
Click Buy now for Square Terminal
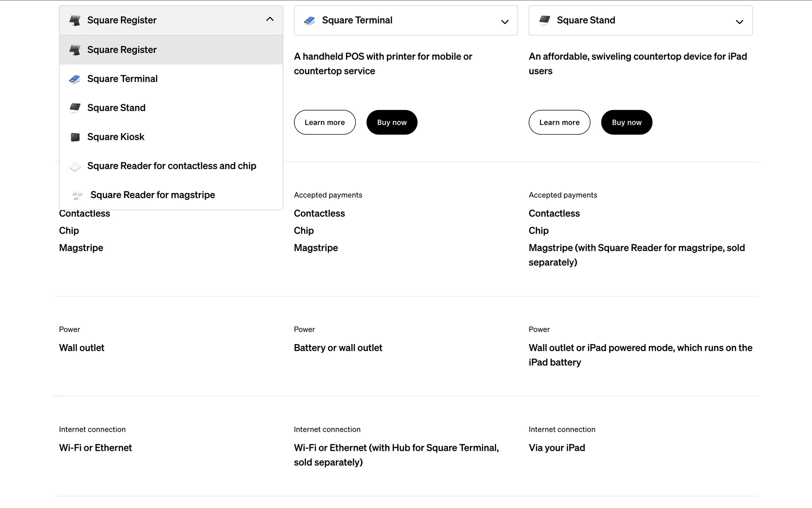(x=392, y=122)
